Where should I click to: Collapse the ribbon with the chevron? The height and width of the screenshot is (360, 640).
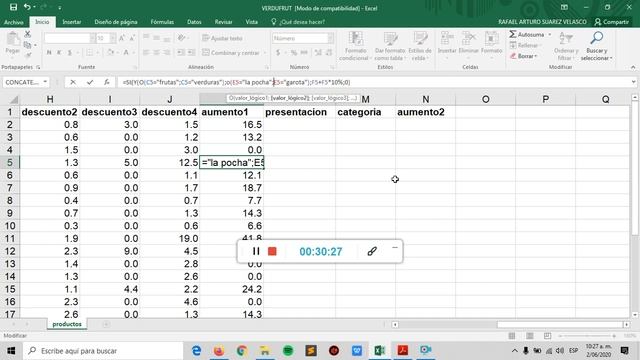[633, 67]
